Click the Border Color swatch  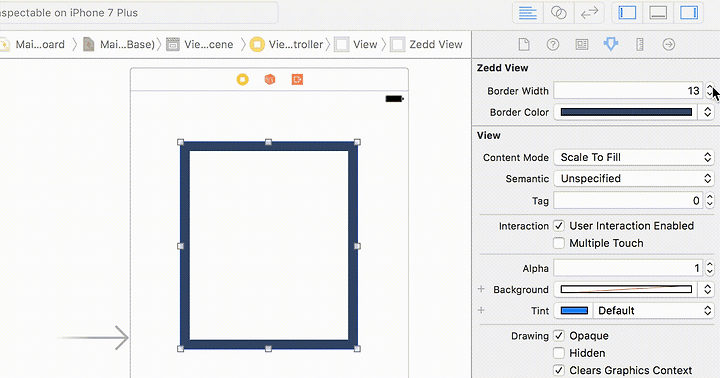pyautogui.click(x=626, y=112)
